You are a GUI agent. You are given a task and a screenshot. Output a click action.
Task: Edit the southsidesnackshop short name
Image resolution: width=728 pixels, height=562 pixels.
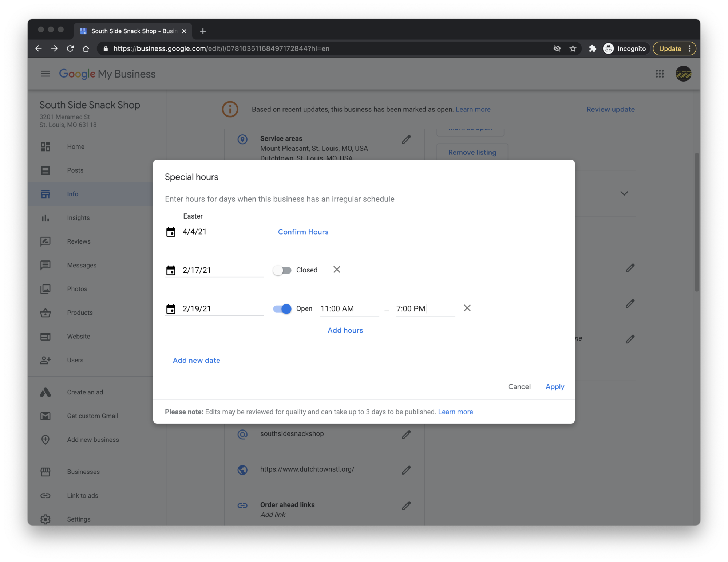click(406, 435)
